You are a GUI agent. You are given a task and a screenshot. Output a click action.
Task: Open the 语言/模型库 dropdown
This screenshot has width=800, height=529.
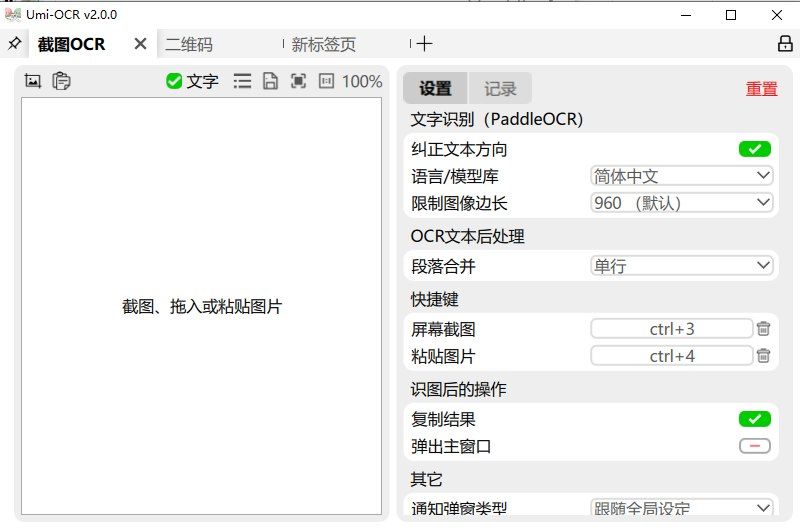pyautogui.click(x=681, y=176)
